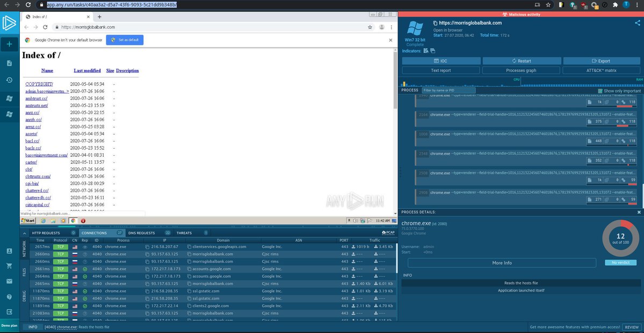Click the Demo plan label

(x=10, y=325)
